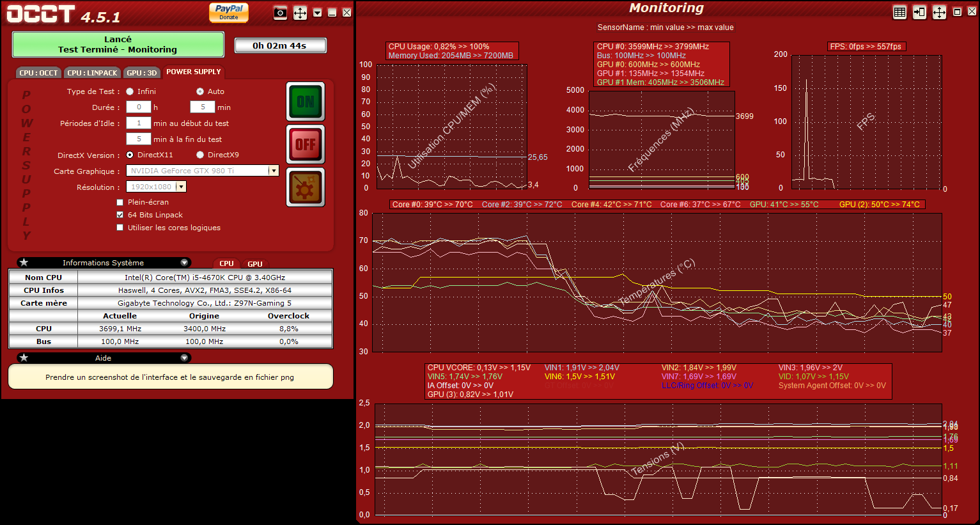Click the GPU #1 Mem legend entry
This screenshot has height=525, width=980.
pyautogui.click(x=660, y=82)
